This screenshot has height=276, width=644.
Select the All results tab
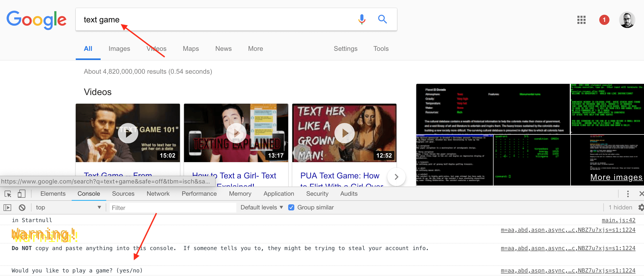pyautogui.click(x=88, y=49)
